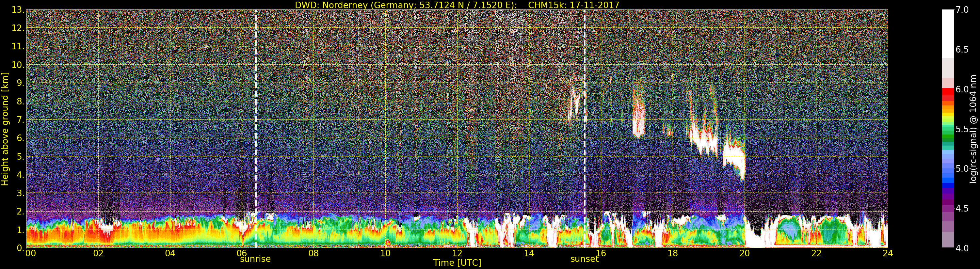Click height axis tick '8.'
The image size is (980, 269).
click(21, 102)
